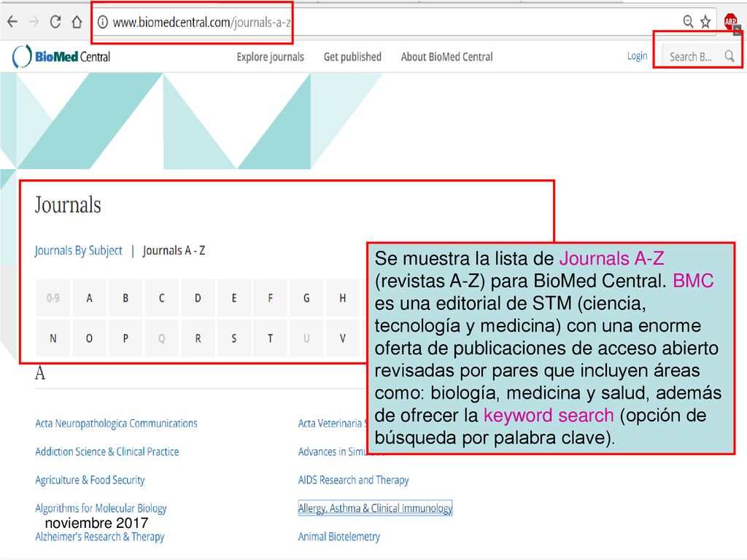
Task: Jump to journals starting with V
Action: point(343,338)
